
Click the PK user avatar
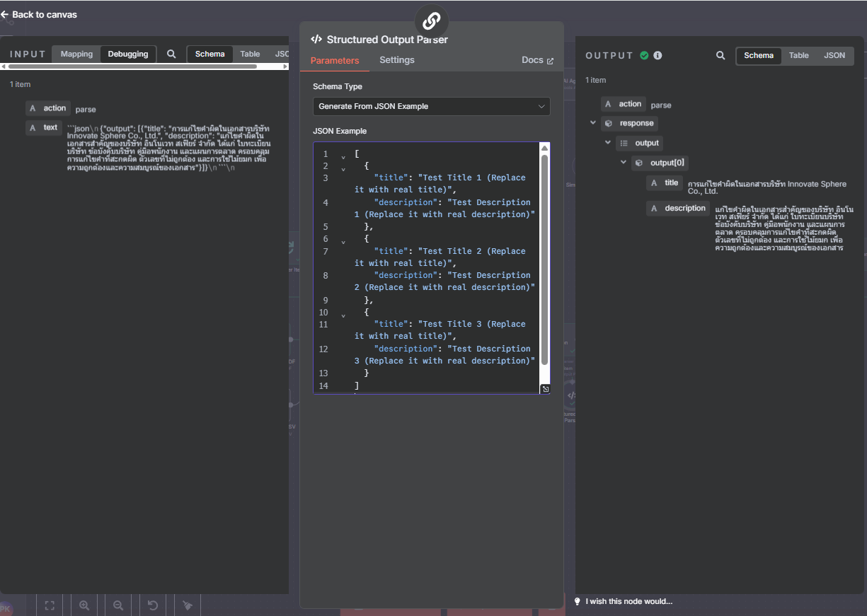[6, 608]
